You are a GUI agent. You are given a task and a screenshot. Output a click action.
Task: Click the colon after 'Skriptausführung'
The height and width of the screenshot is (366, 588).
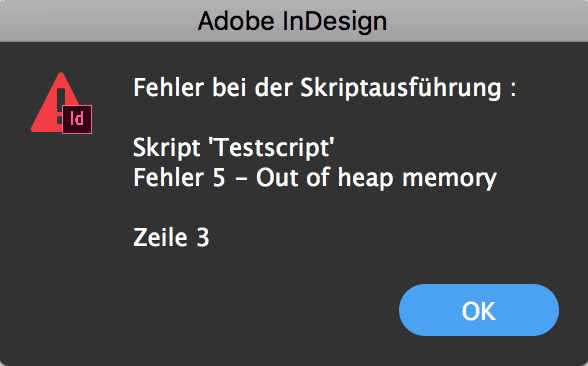(513, 90)
